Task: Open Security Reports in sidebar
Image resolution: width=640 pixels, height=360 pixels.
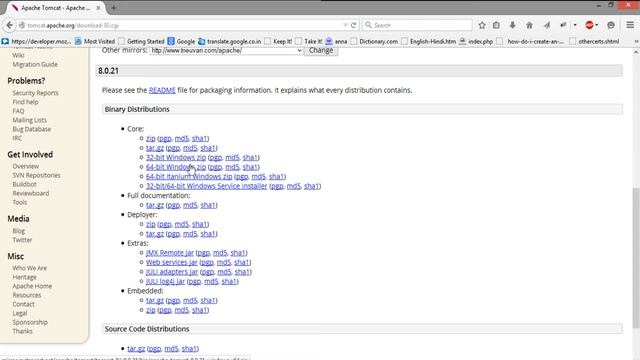Action: click(x=36, y=93)
